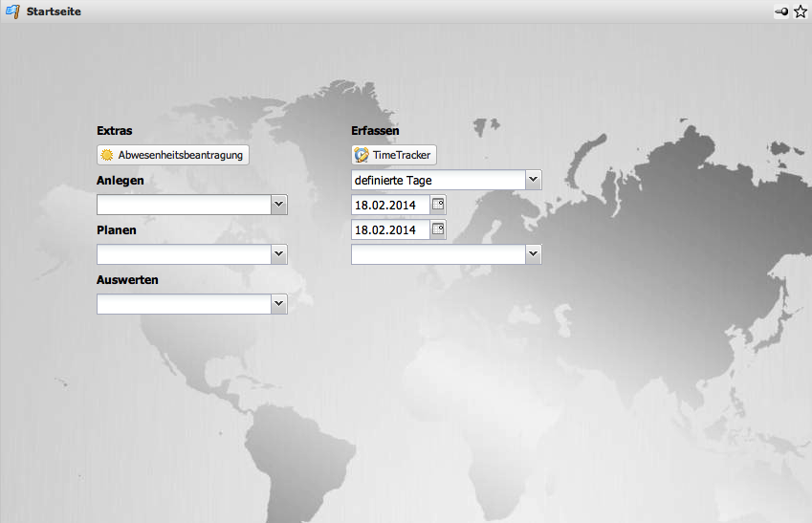This screenshot has width=812, height=523.
Task: Click the 'definierte Tage' combo text
Action: coord(393,180)
